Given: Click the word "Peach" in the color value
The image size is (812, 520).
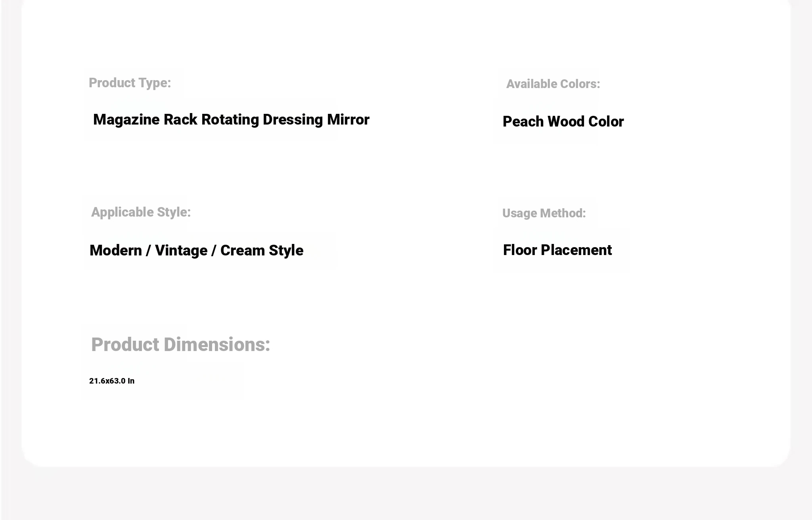Looking at the screenshot, I should pyautogui.click(x=523, y=122).
